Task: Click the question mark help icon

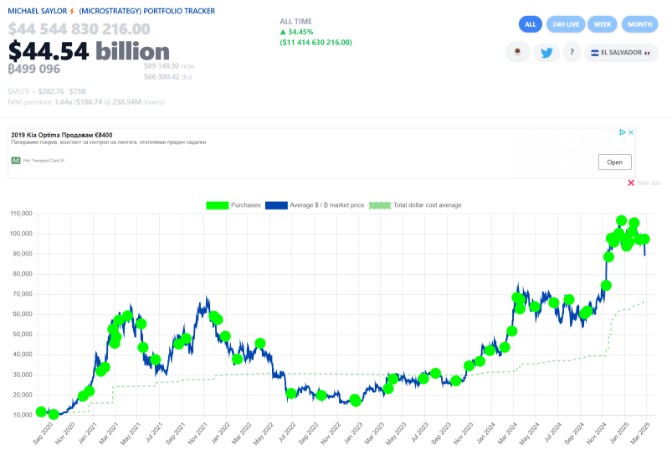Action: click(x=573, y=53)
